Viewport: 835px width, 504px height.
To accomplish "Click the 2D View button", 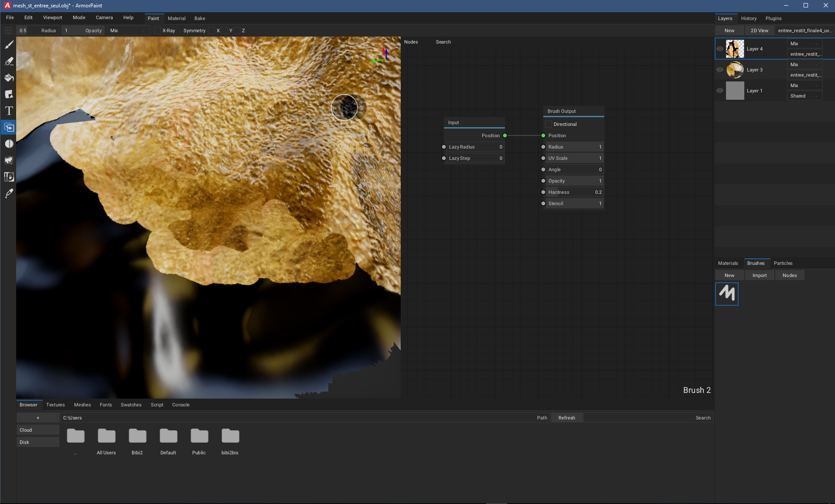I will [760, 30].
